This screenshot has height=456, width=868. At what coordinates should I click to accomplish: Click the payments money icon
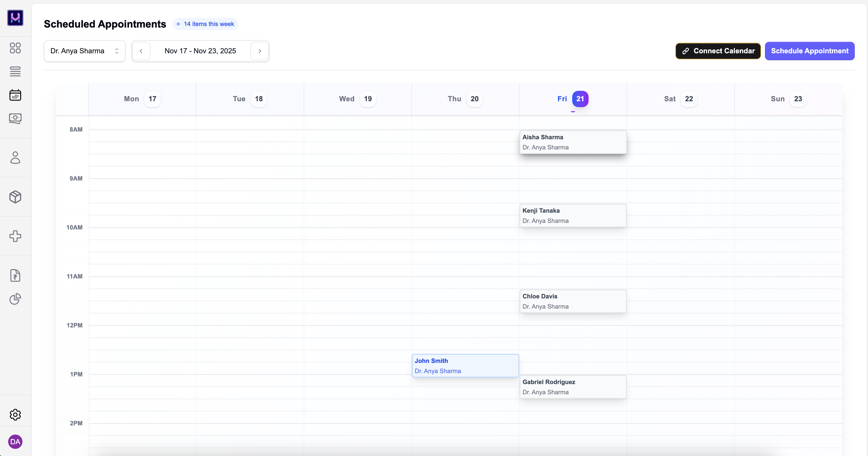[x=15, y=118]
